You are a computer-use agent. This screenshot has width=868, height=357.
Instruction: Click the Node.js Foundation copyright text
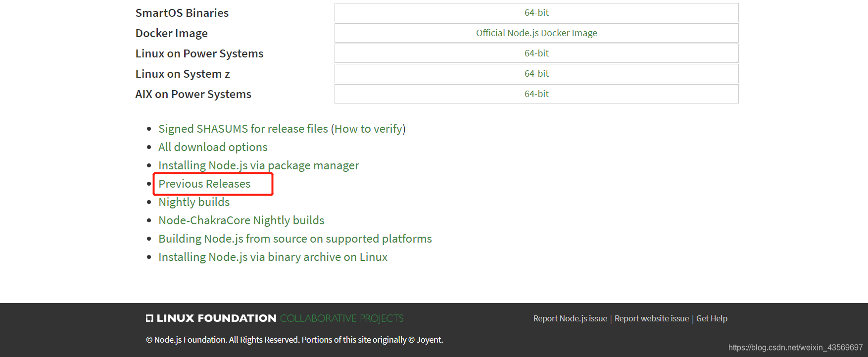[294, 340]
